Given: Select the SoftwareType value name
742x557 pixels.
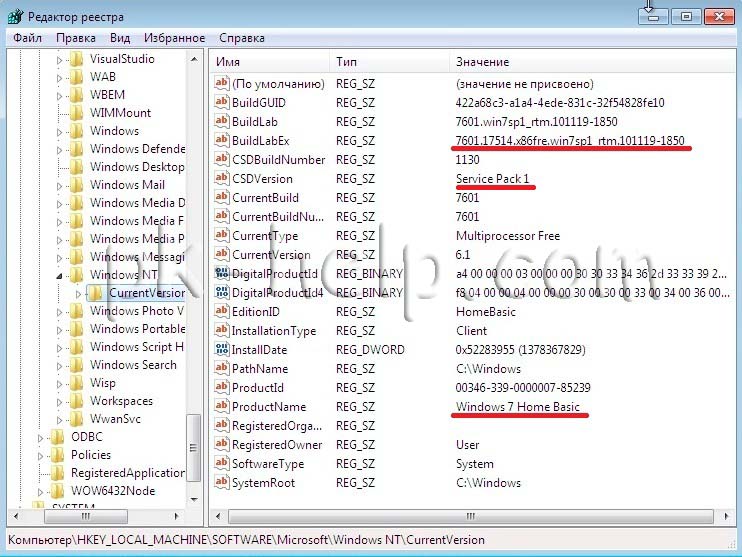Looking at the screenshot, I should click(x=268, y=464).
